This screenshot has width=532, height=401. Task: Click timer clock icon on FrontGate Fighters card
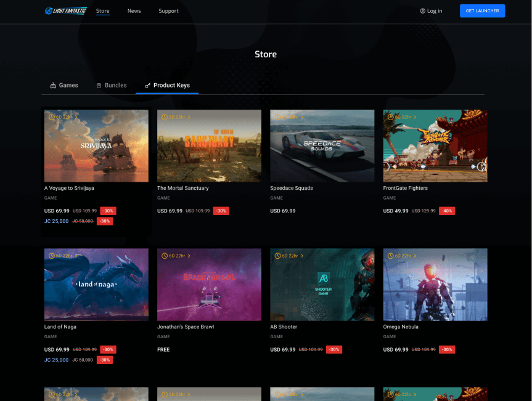tap(390, 117)
